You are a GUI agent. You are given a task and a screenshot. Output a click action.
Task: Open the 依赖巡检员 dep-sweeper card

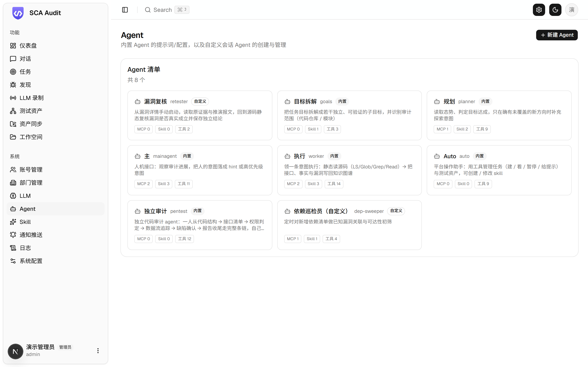(x=349, y=225)
